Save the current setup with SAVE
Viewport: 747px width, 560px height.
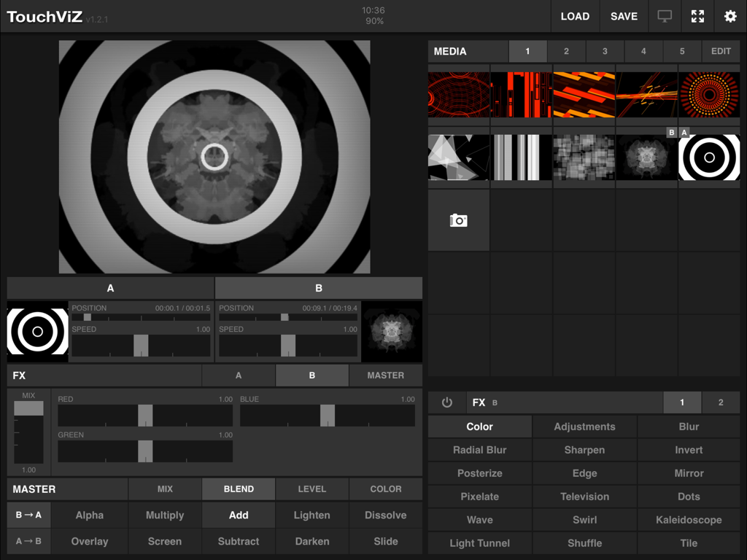624,16
